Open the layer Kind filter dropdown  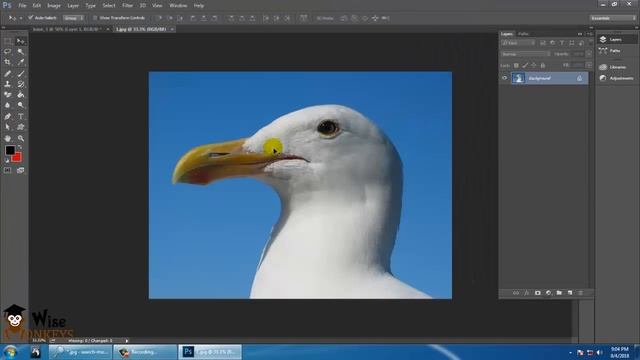[518, 43]
